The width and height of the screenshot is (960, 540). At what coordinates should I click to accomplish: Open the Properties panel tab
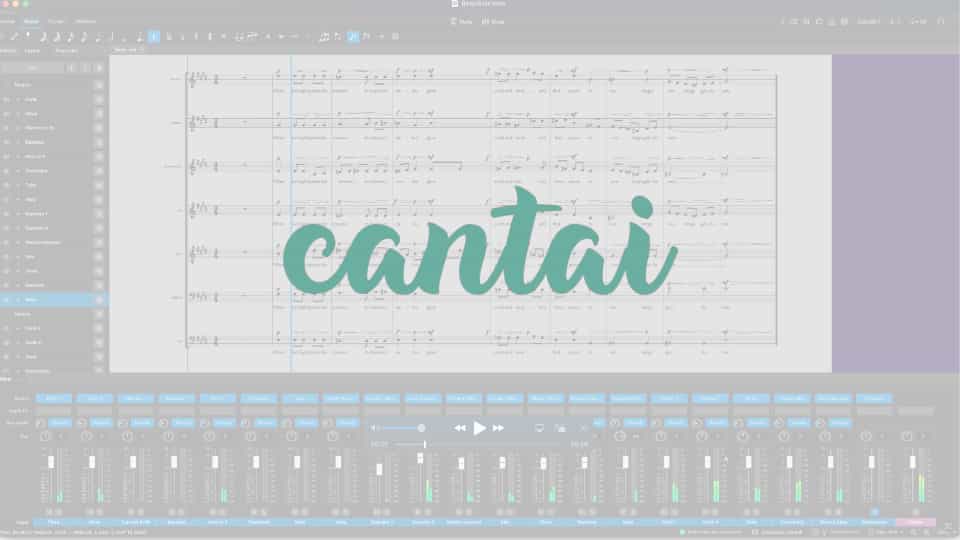pos(66,49)
